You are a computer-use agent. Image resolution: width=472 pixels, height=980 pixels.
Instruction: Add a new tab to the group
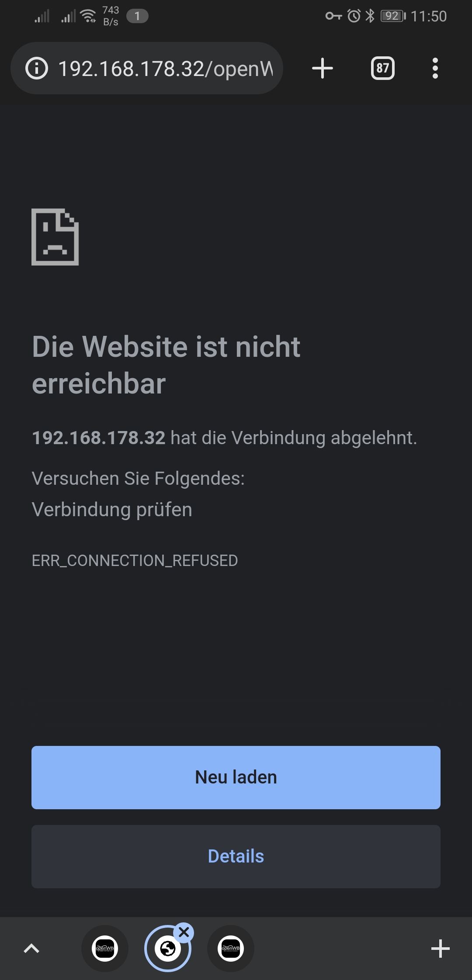(441, 949)
